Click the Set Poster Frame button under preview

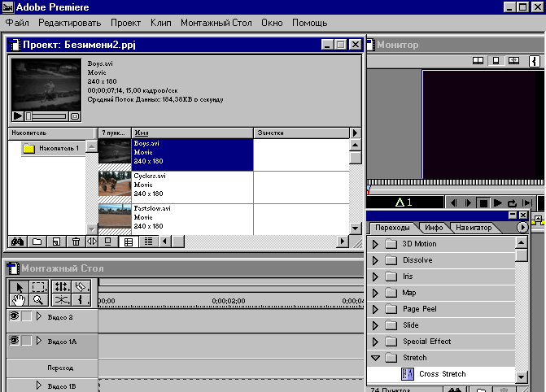point(75,116)
